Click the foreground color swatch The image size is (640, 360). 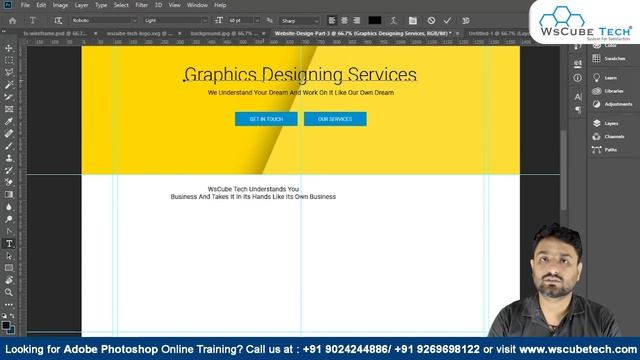tap(6, 325)
